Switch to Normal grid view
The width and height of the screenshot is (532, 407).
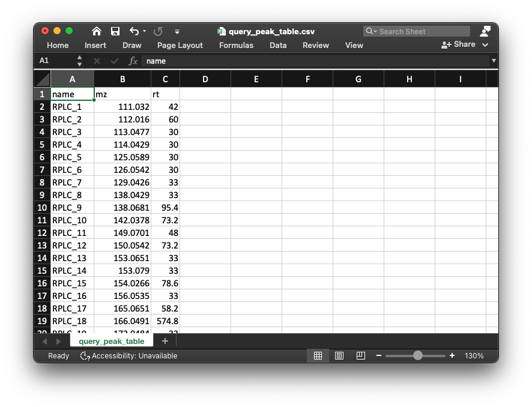point(318,355)
